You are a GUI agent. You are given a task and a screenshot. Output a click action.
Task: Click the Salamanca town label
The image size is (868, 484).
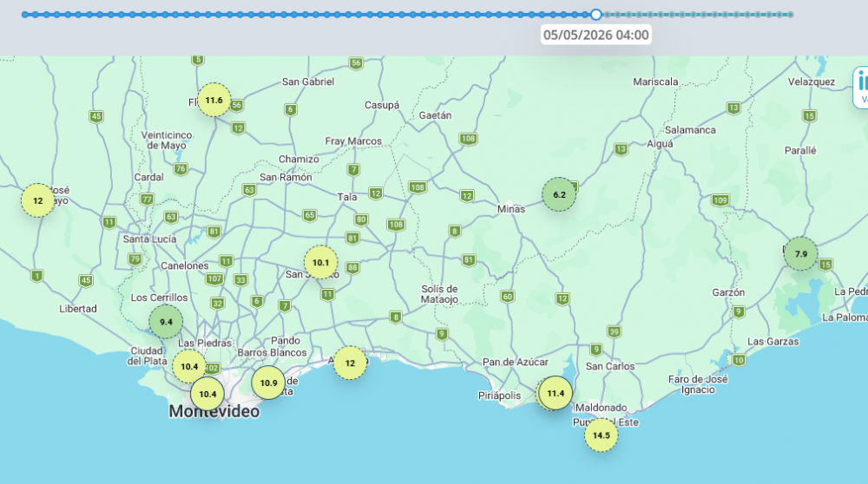690,131
